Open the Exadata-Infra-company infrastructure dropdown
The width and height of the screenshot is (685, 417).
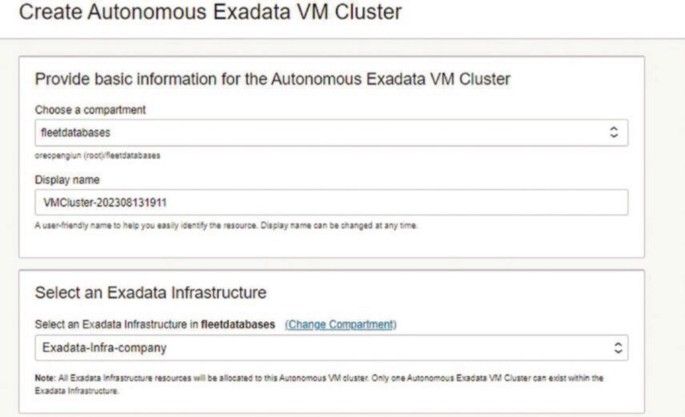(x=331, y=348)
